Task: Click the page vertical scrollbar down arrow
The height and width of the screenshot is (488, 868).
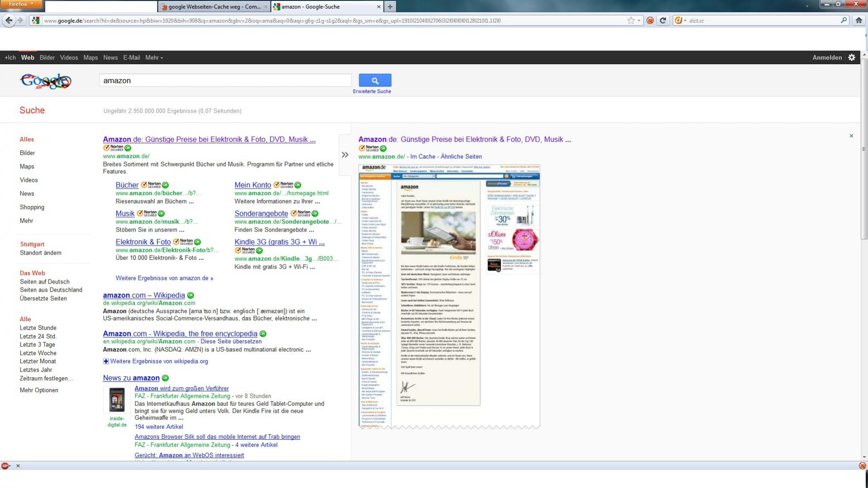Action: coord(864,457)
